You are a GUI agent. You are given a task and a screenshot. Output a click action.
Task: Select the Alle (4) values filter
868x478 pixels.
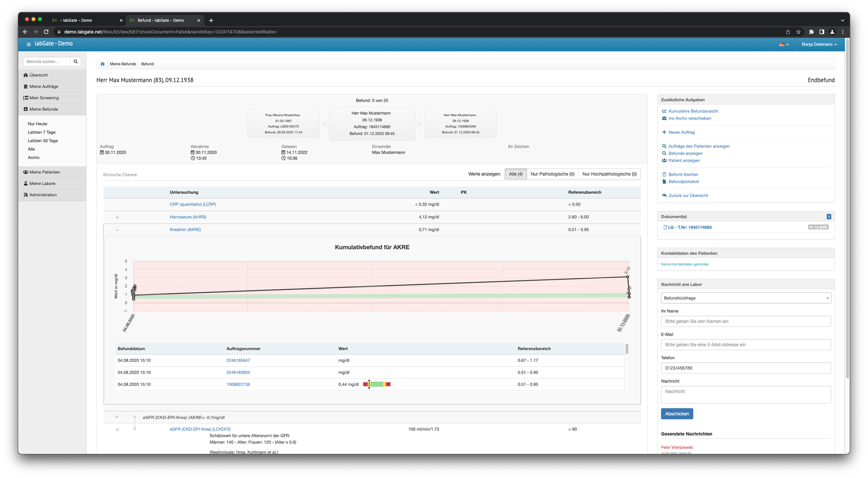(515, 174)
